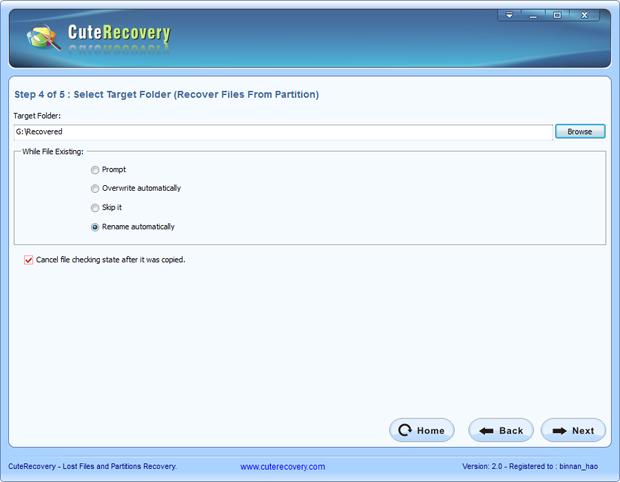
Task: Go to the Home screen
Action: pos(422,430)
